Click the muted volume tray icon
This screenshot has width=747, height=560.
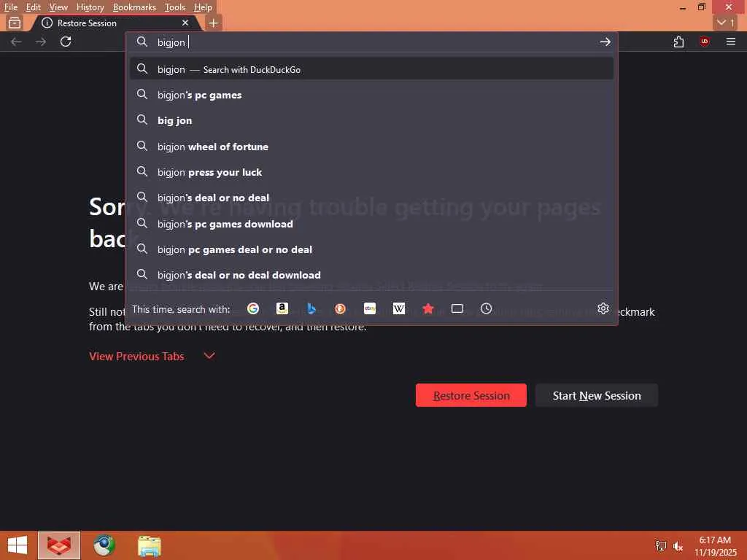coord(678,545)
